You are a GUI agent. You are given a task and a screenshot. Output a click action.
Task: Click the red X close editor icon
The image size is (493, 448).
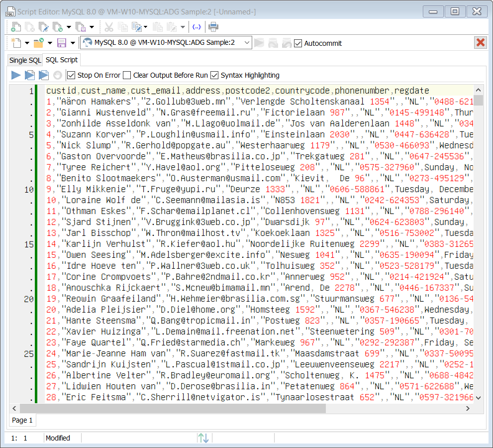480,43
